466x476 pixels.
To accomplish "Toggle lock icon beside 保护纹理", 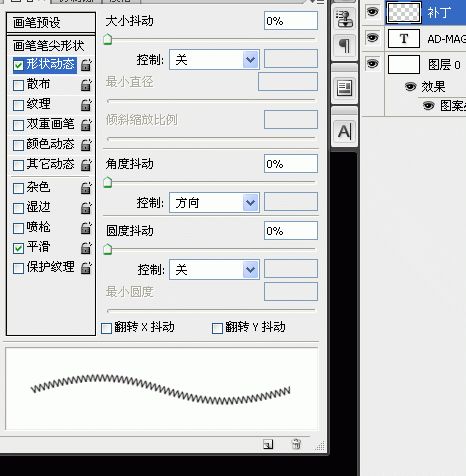I will pyautogui.click(x=86, y=268).
